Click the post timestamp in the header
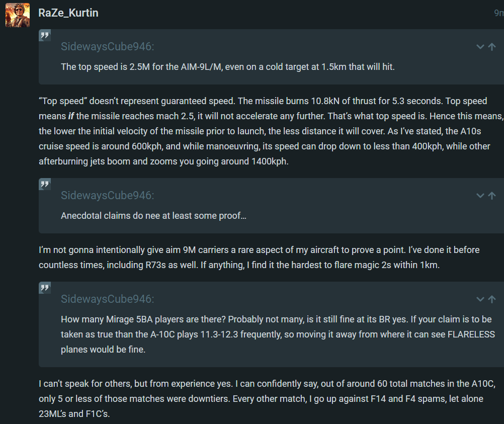 click(498, 13)
